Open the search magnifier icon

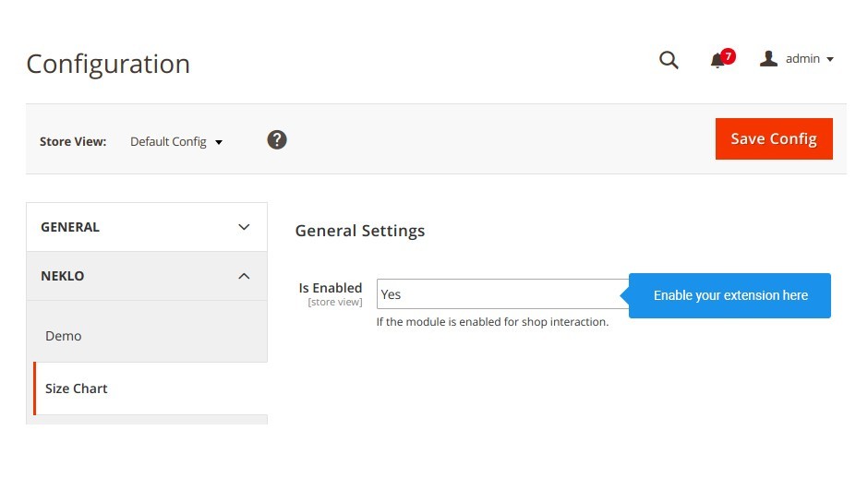[669, 60]
